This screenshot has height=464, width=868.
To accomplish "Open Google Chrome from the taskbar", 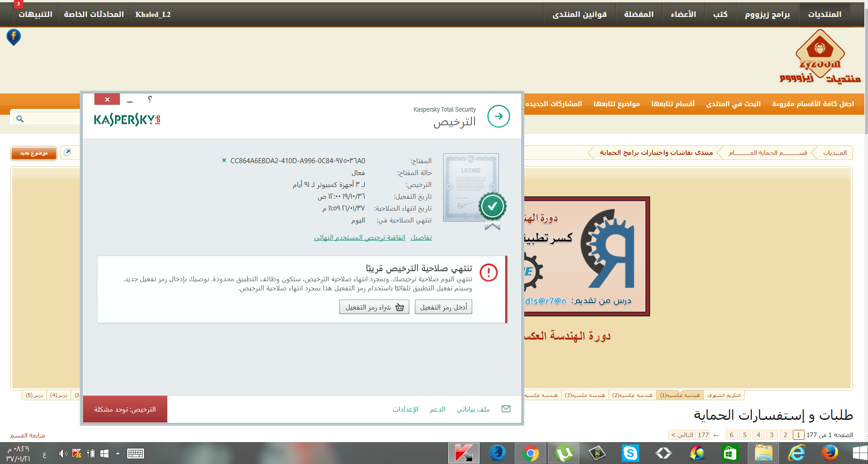I will (x=530, y=453).
